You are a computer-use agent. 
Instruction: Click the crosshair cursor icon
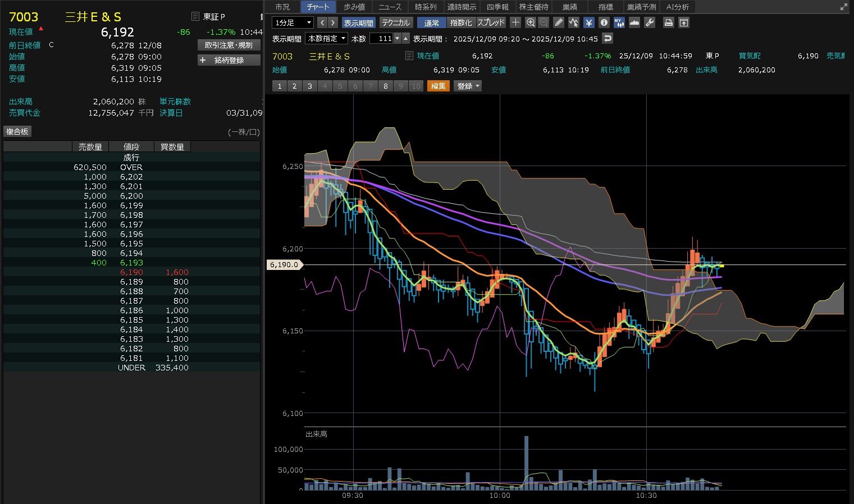tap(515, 22)
